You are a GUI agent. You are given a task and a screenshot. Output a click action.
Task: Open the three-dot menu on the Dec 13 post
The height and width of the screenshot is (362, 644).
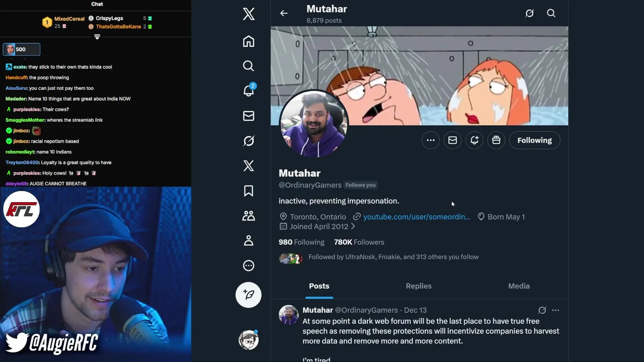555,310
